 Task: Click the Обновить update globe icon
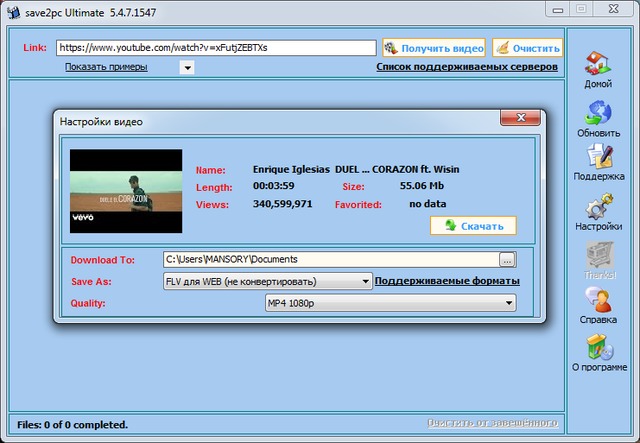point(598,112)
